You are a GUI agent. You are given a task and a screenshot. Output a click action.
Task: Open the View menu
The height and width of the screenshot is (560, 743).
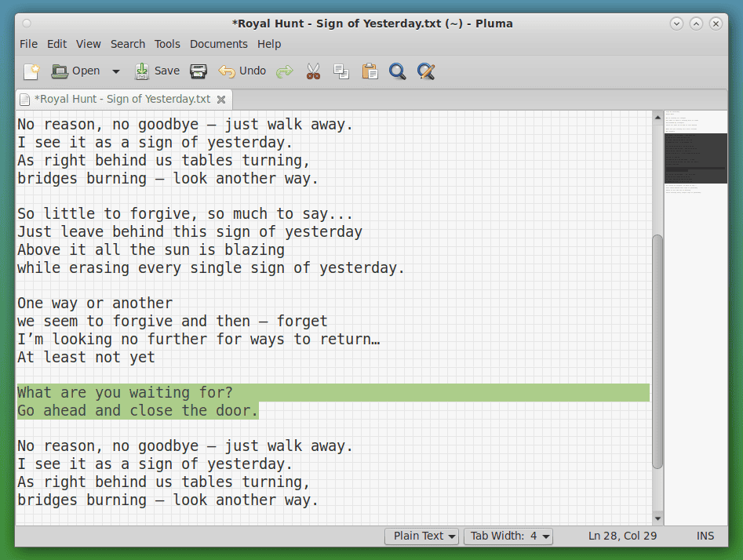[x=88, y=44]
